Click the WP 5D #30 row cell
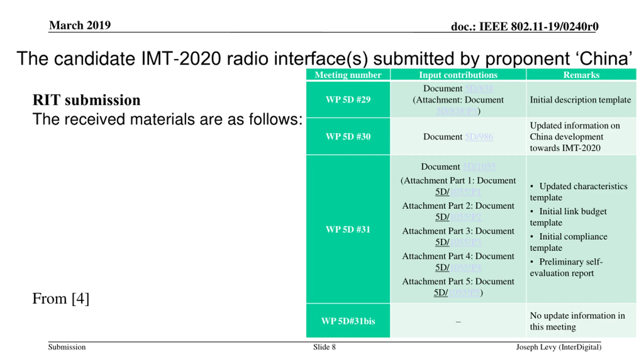The width and height of the screenshot is (644, 362). pos(348,137)
